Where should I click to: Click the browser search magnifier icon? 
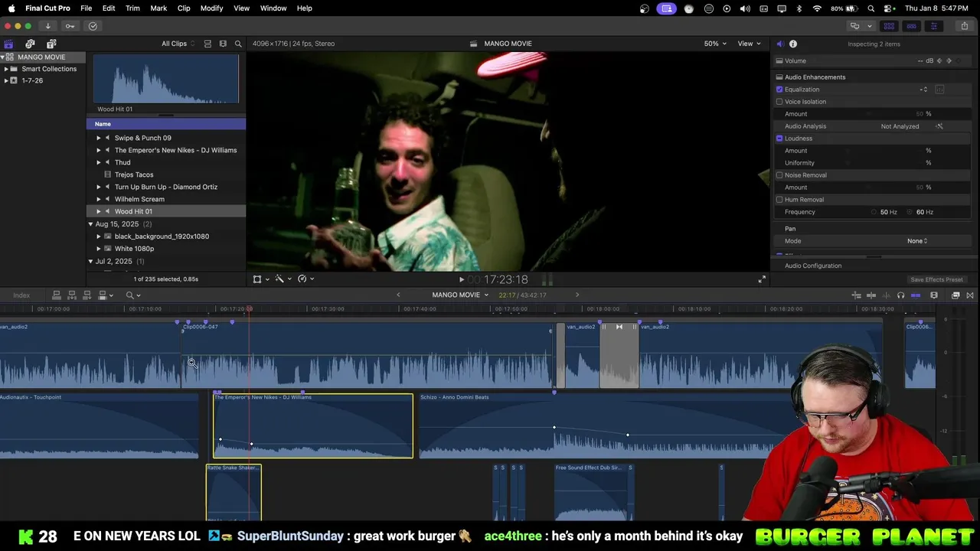point(238,44)
